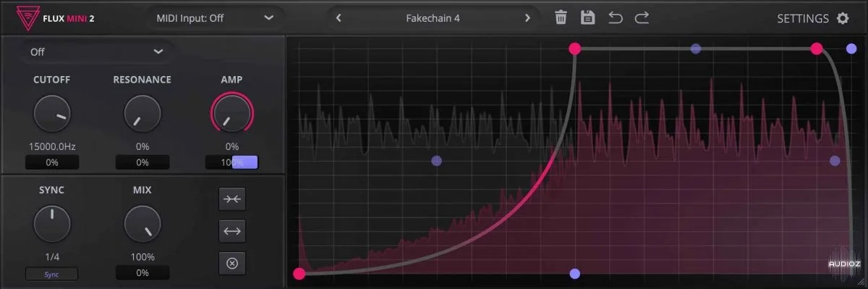Go to the next preset arrow

(x=527, y=17)
